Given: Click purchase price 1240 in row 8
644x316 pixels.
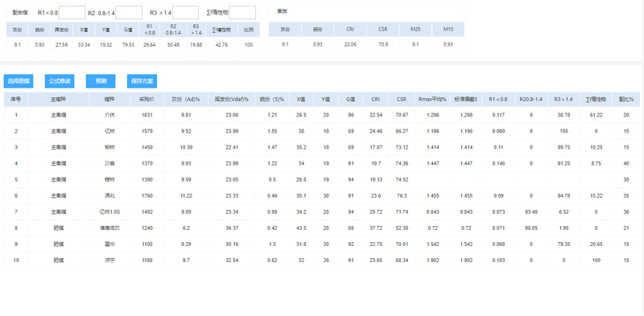Looking at the screenshot, I should click(x=147, y=228).
